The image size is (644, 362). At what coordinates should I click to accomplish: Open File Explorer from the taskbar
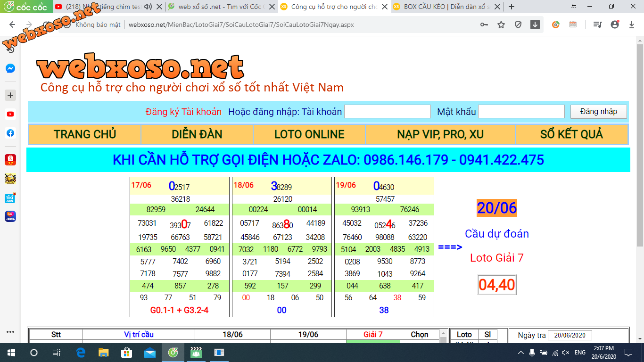click(104, 352)
